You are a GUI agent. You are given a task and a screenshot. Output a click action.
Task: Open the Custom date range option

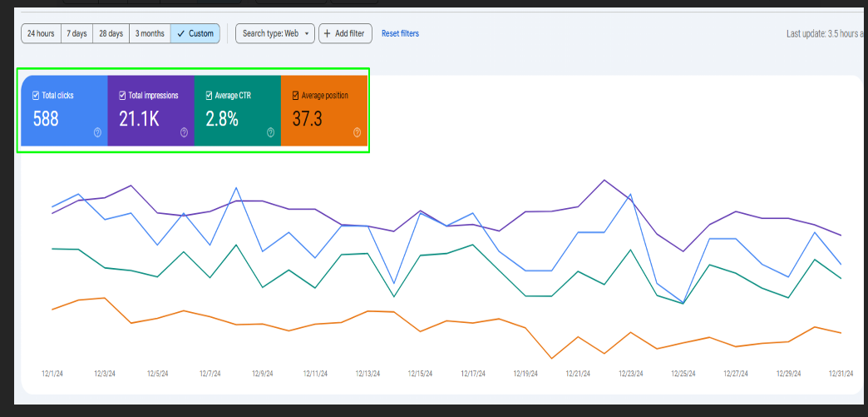pos(195,33)
